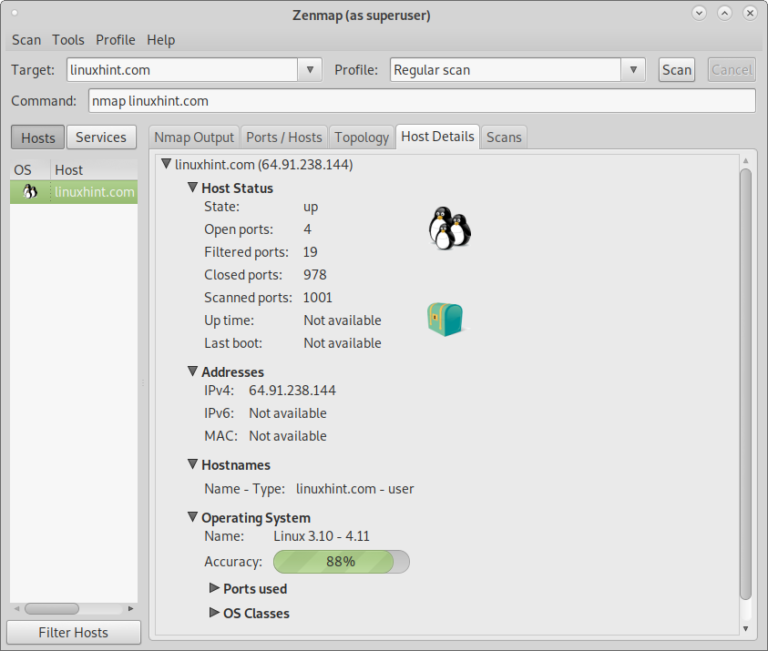The width and height of the screenshot is (768, 651).
Task: Switch to the Ports / Hosts tab
Action: pos(284,137)
